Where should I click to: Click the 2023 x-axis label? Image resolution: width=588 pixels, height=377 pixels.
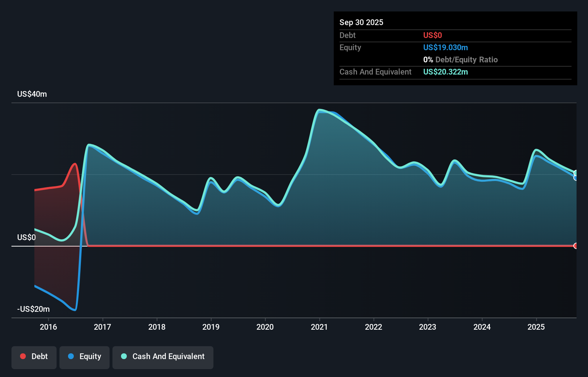coord(428,327)
